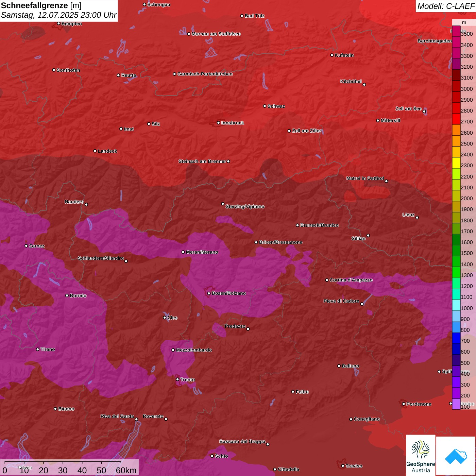
Task: Click the Zernez city marker dot
Action: coord(26,246)
